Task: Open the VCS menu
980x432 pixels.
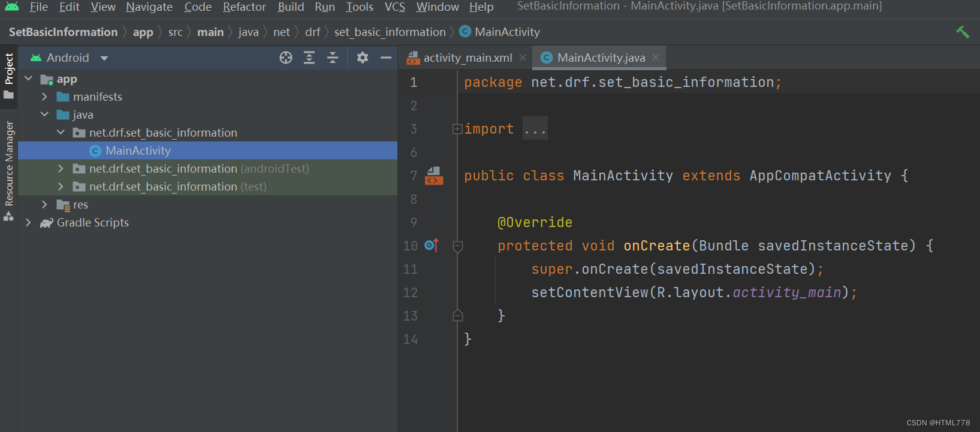Action: pos(395,7)
